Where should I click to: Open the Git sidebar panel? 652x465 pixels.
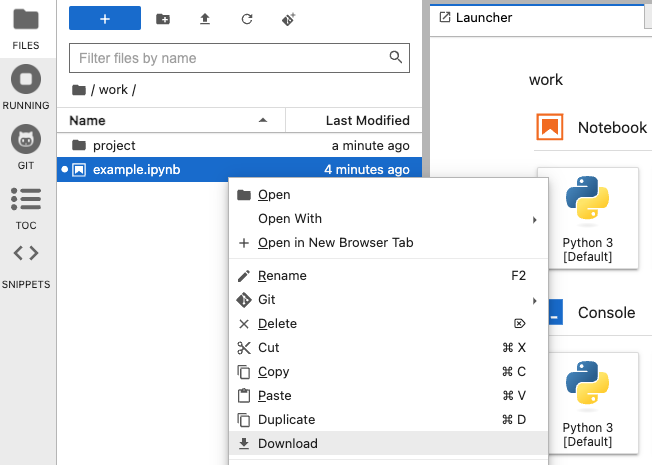(x=26, y=147)
